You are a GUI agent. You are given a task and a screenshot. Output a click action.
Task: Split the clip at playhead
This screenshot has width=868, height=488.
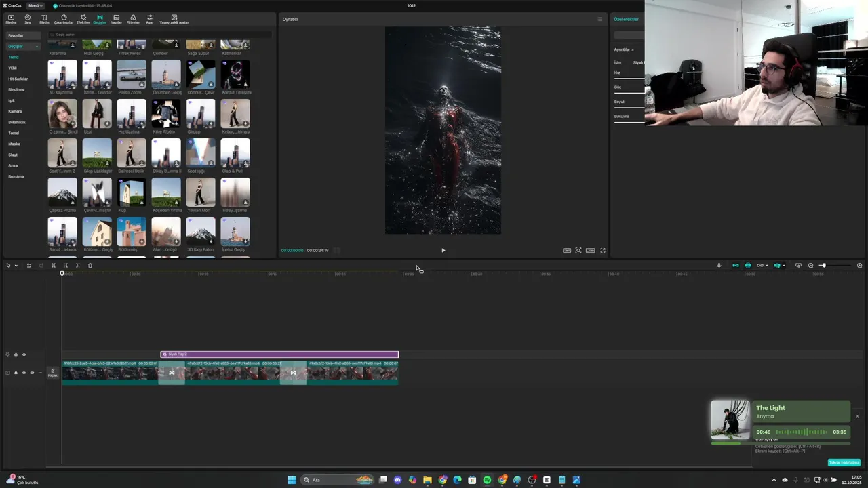click(54, 266)
